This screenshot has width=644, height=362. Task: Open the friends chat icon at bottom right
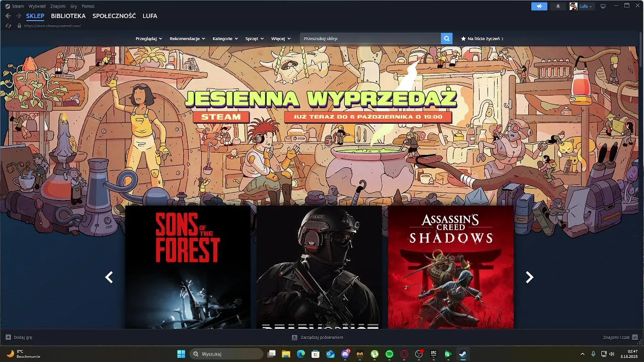pos(635,337)
